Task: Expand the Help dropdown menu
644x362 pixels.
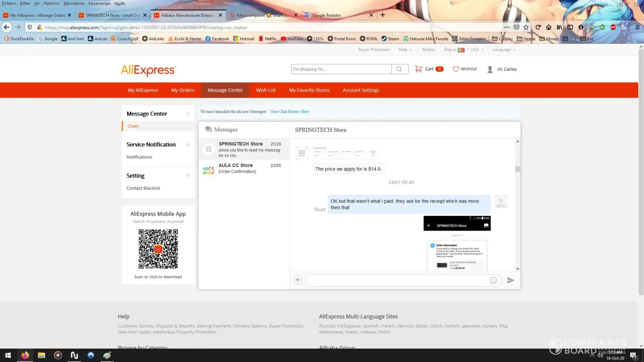Action: tap(405, 50)
